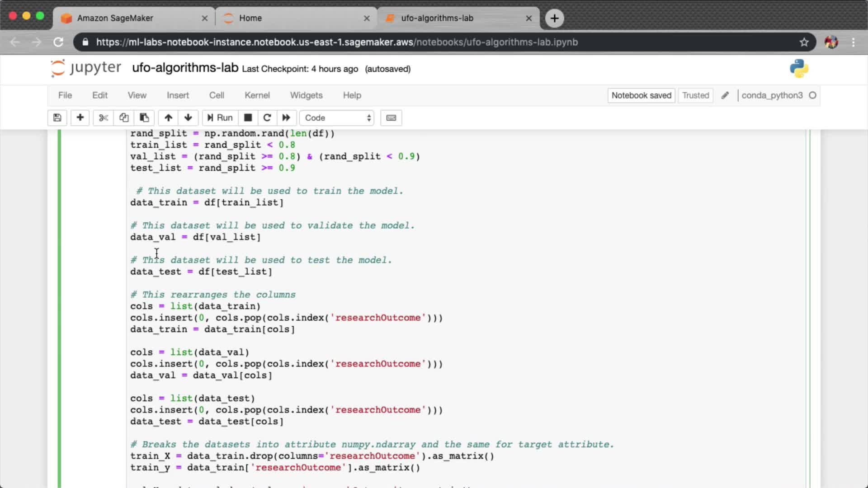Click the ufo-algorithms-lab notebook title

(185, 68)
